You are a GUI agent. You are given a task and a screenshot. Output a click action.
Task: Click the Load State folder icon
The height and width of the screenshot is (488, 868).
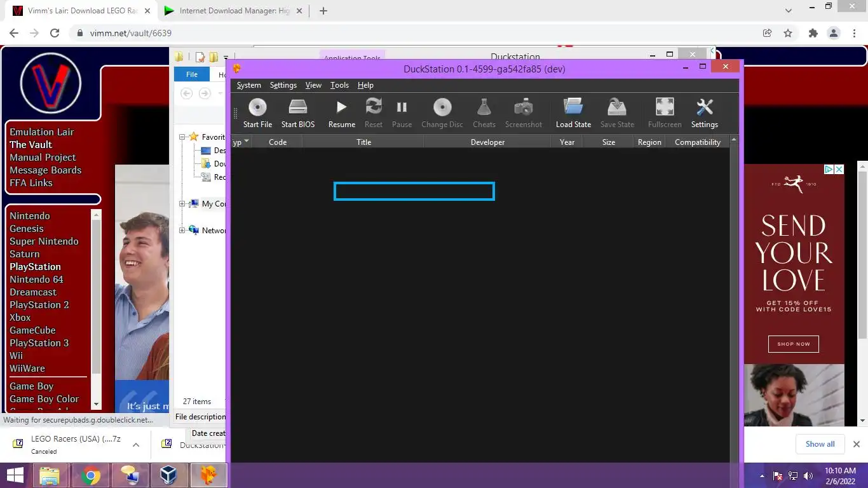click(573, 107)
